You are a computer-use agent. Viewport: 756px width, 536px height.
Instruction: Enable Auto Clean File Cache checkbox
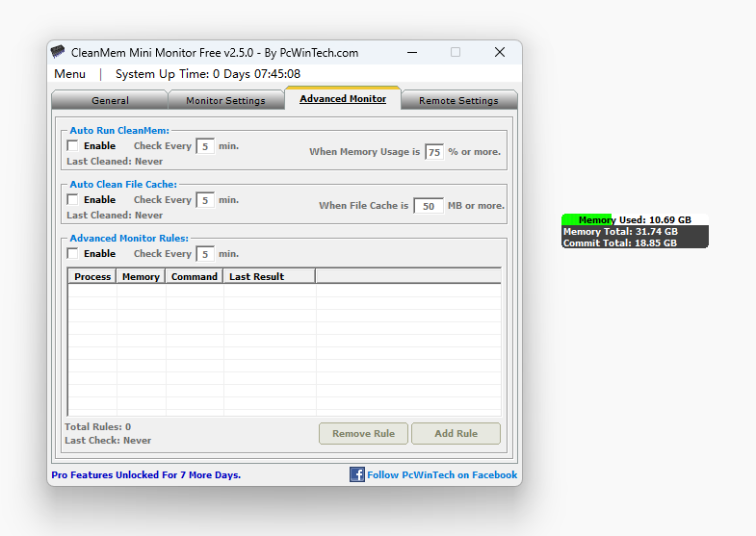pyautogui.click(x=73, y=200)
